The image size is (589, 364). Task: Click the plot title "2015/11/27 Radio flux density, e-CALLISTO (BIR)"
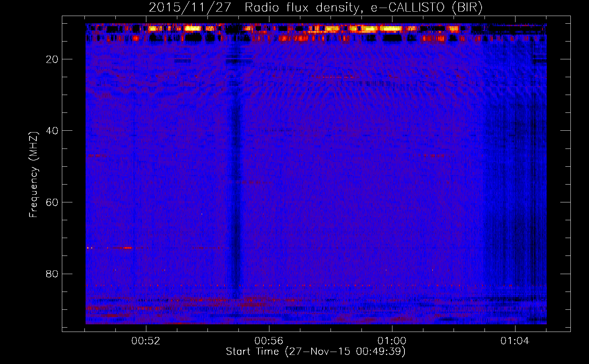[x=316, y=7]
